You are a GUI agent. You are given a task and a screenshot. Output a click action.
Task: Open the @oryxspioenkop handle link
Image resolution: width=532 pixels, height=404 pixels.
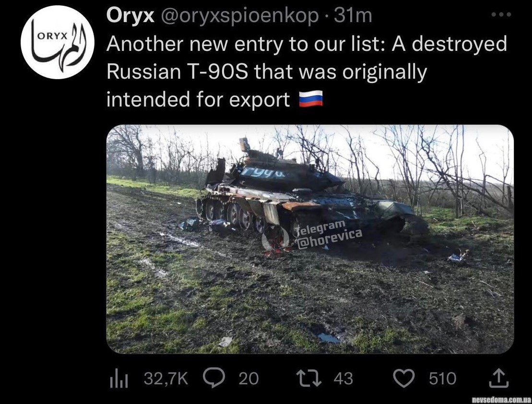pyautogui.click(x=239, y=16)
